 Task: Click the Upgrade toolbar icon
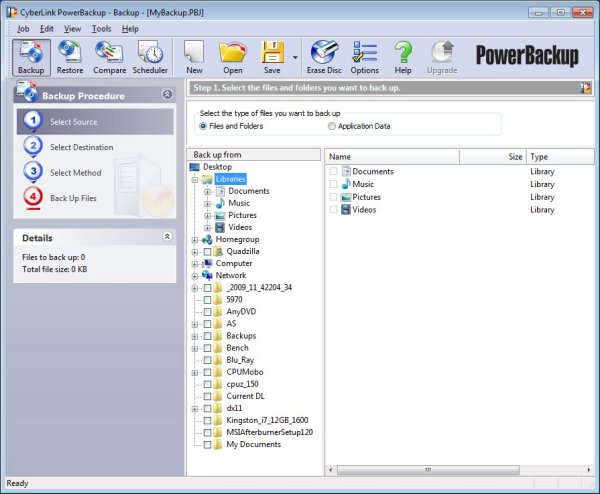(x=442, y=57)
